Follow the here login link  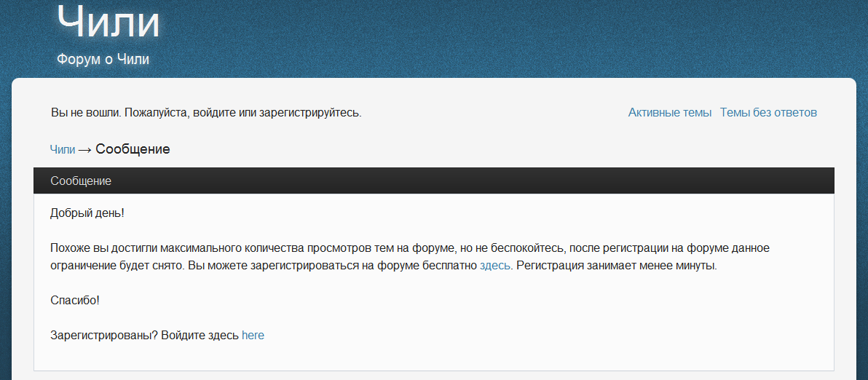click(253, 335)
